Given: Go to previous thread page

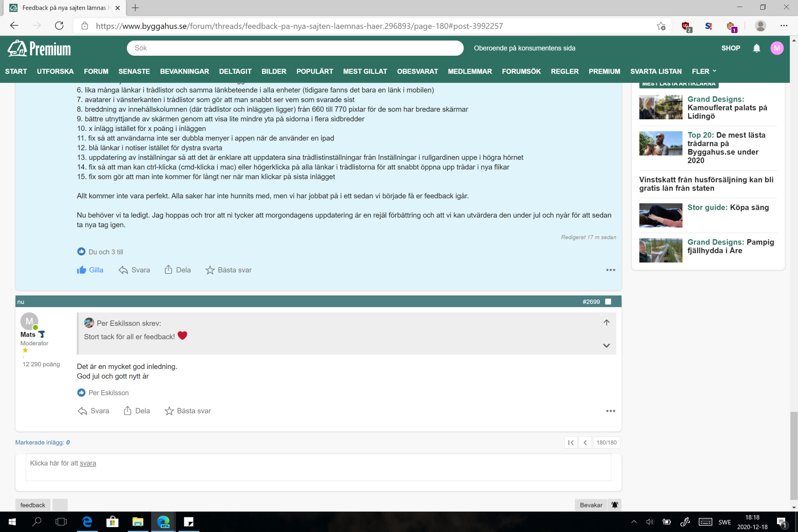Looking at the screenshot, I should point(585,442).
